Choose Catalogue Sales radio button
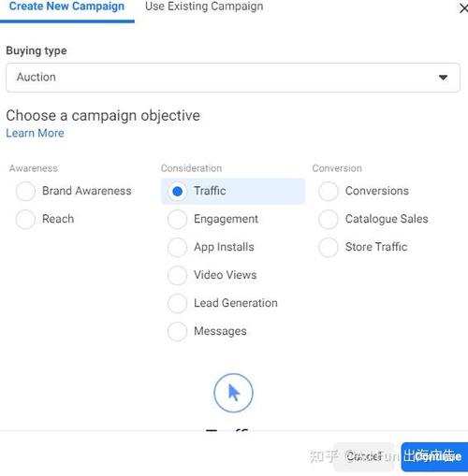The image size is (468, 476). pos(329,219)
